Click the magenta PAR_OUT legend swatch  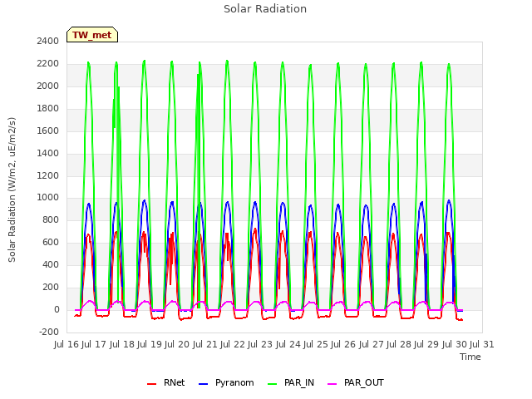pyautogui.click(x=332, y=384)
